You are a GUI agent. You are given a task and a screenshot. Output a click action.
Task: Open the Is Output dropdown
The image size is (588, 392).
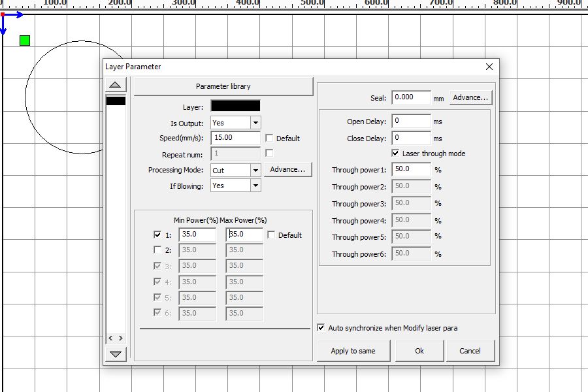(255, 123)
